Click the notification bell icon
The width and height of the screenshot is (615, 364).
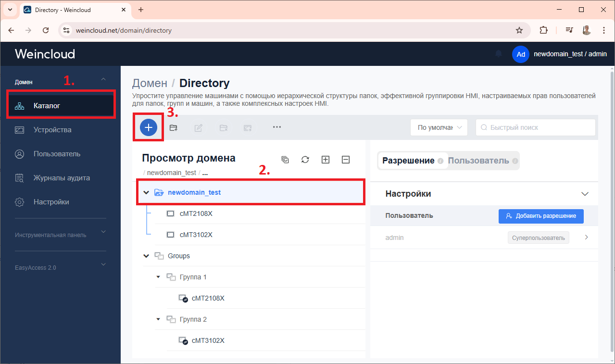[x=499, y=54]
